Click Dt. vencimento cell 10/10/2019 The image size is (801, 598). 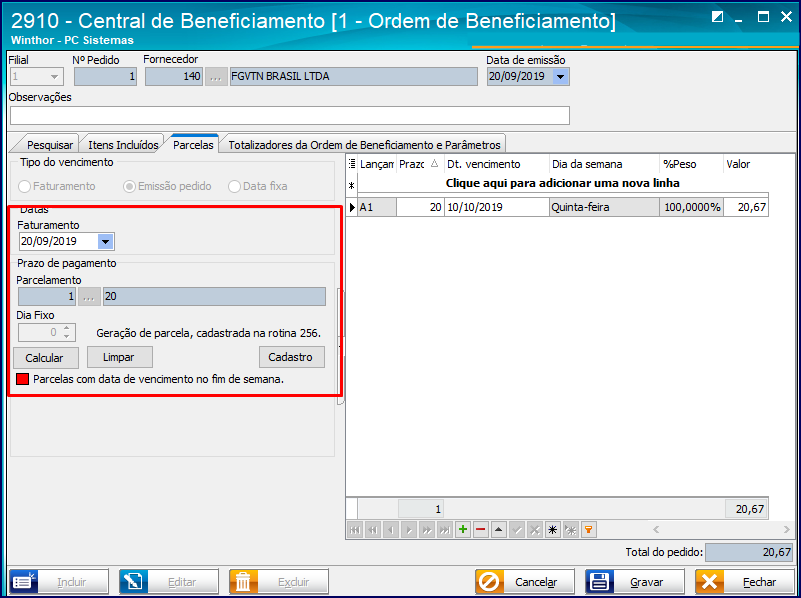pos(497,207)
